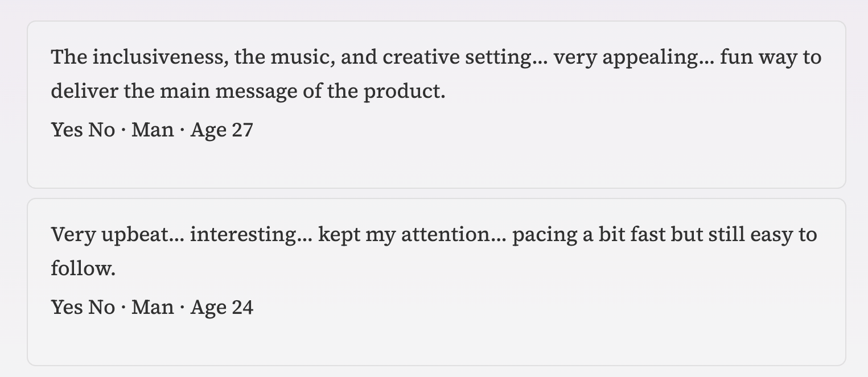Click the "Age 24" text
868x377 pixels.
click(221, 308)
